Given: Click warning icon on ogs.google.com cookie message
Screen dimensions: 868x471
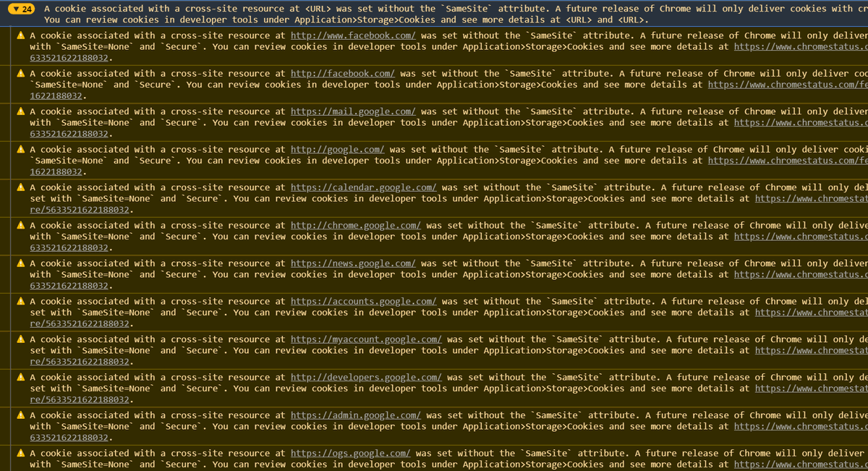Looking at the screenshot, I should (x=21, y=454).
